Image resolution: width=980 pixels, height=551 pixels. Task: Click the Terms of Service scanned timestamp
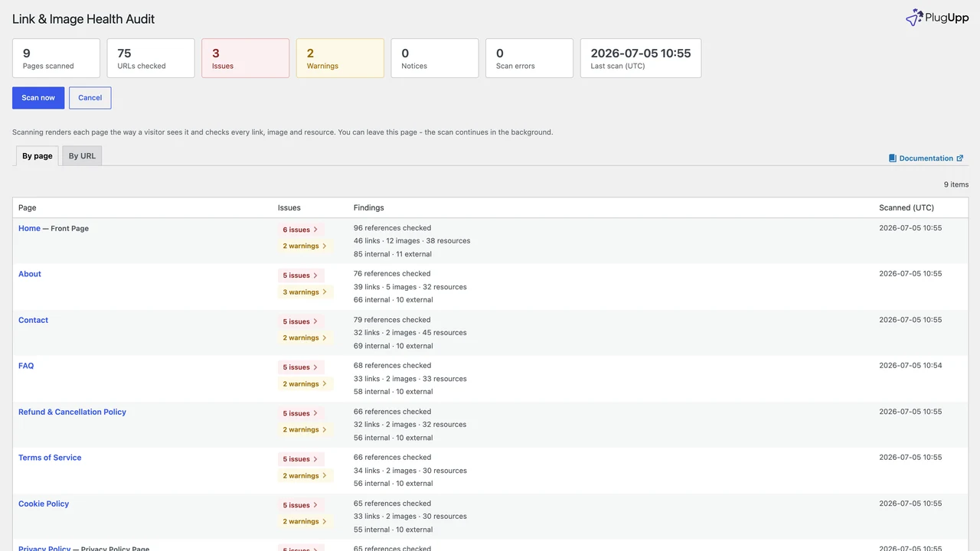point(910,458)
